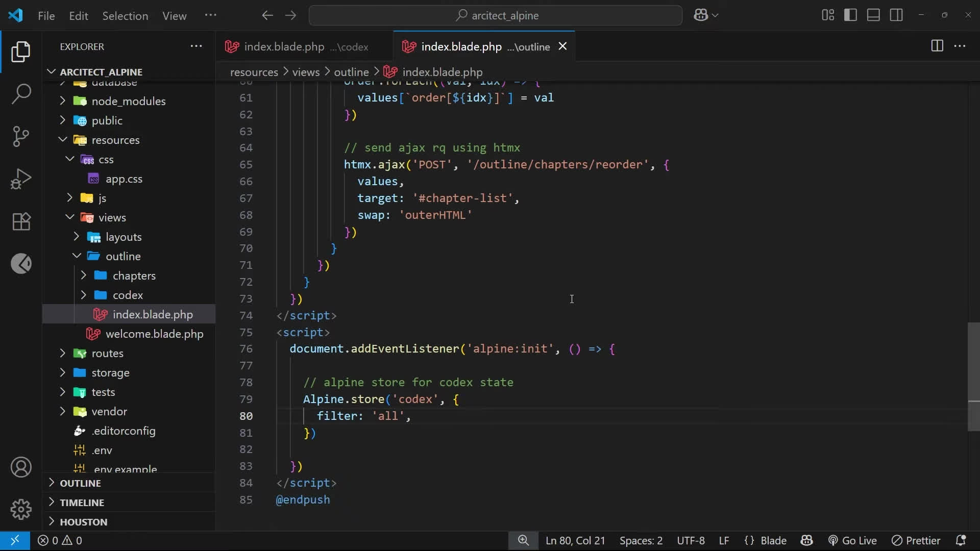Toggle the Secondary Side Bar
This screenshot has width=980, height=551.
coord(896,15)
